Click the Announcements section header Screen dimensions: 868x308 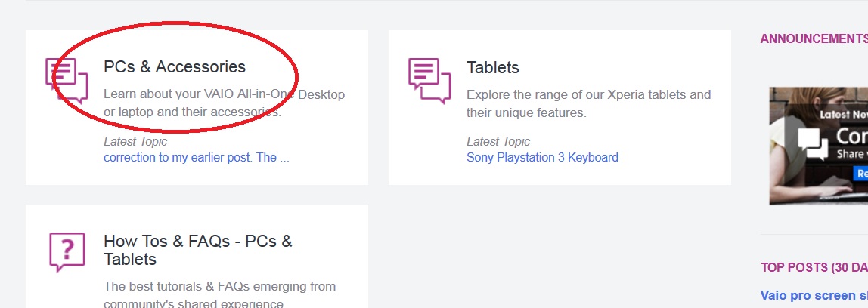pyautogui.click(x=814, y=38)
